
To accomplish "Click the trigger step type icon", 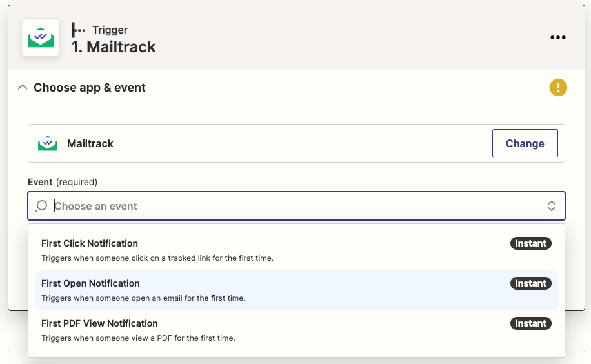I will pyautogui.click(x=79, y=30).
